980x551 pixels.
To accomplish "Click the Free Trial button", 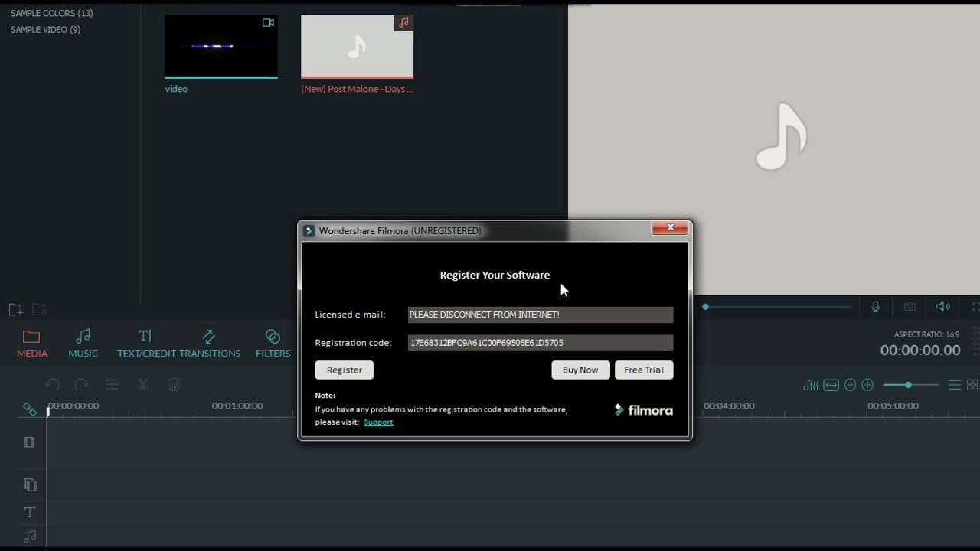I will (644, 370).
